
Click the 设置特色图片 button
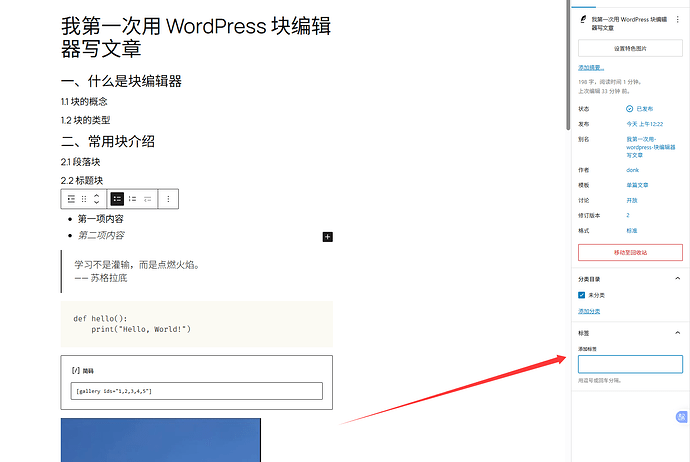[x=630, y=48]
